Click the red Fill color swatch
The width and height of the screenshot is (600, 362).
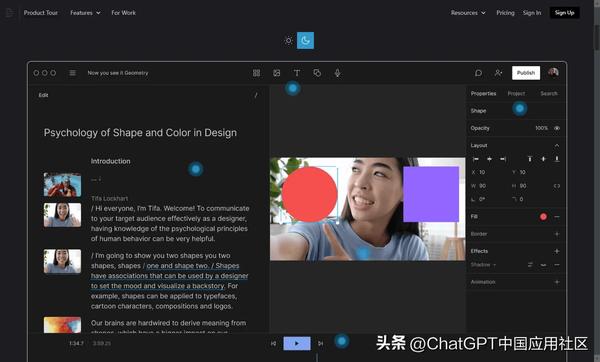point(543,217)
